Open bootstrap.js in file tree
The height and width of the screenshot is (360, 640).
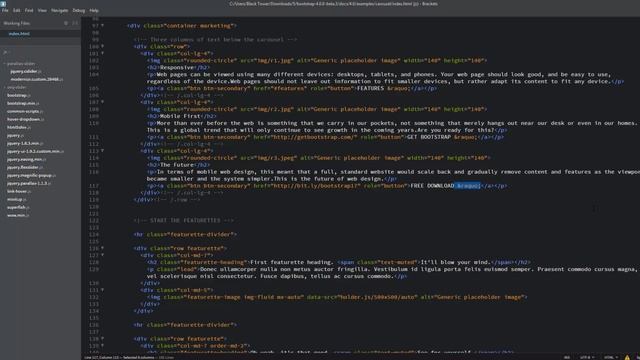tap(19, 96)
